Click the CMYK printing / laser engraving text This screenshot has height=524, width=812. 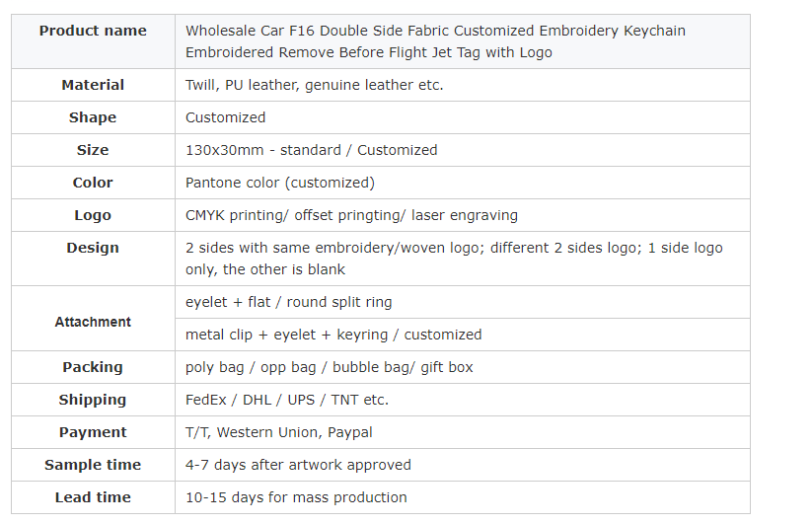pyautogui.click(x=351, y=215)
